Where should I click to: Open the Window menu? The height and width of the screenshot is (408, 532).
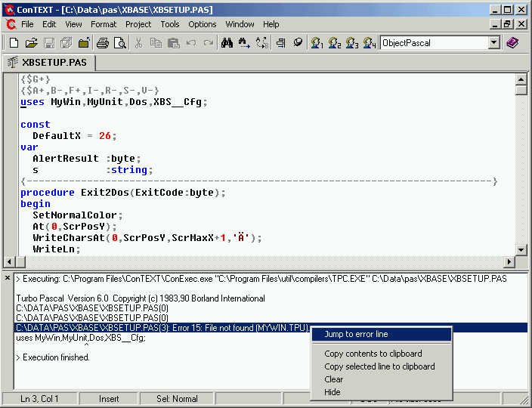[x=240, y=24]
